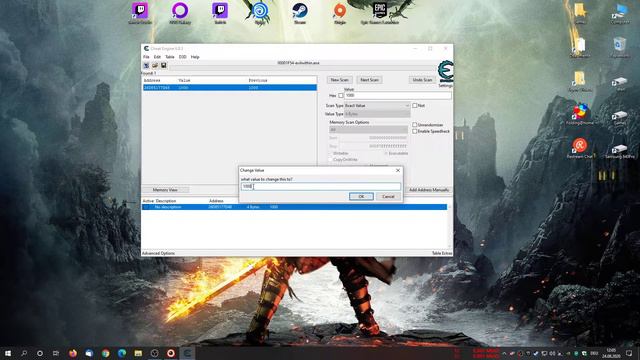The image size is (640, 360).
Task: Click the save floppy disk toolbar icon
Action: [x=164, y=65]
